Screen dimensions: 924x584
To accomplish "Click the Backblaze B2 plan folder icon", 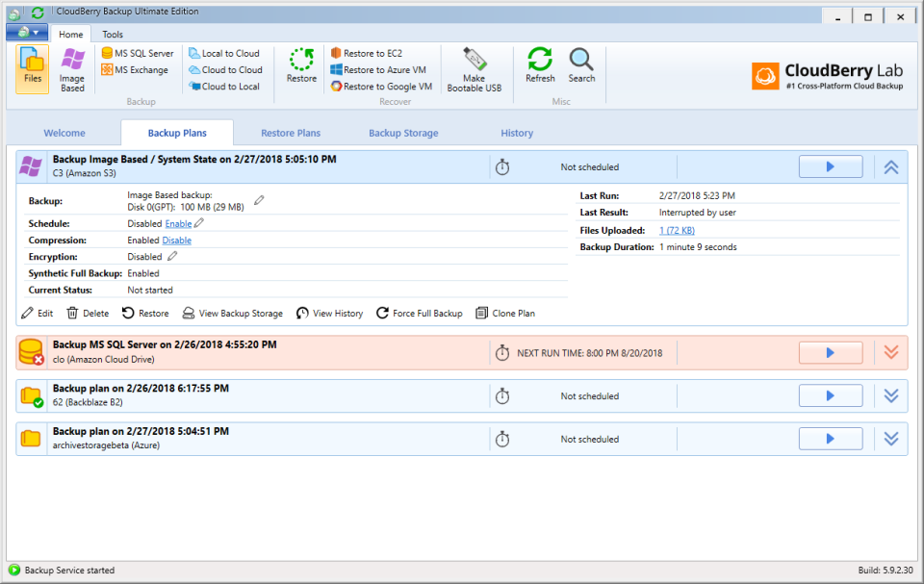I will 31,396.
